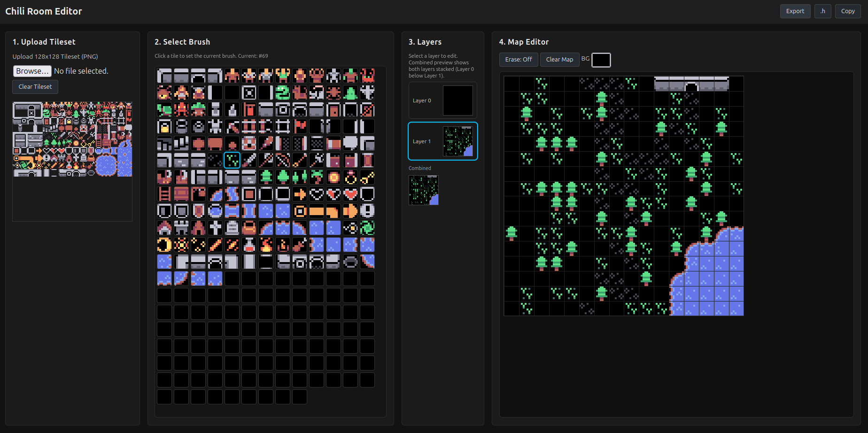
Task: Clear Map in the editor
Action: point(559,60)
